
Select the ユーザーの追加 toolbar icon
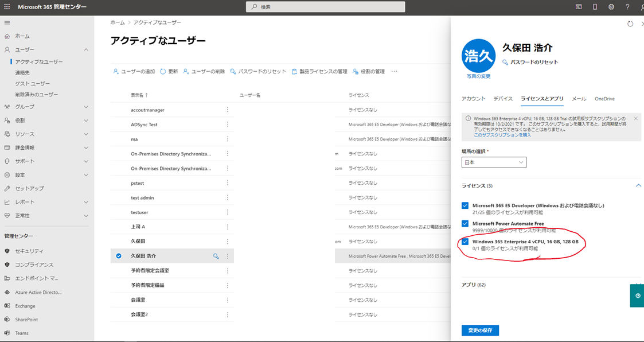(115, 71)
